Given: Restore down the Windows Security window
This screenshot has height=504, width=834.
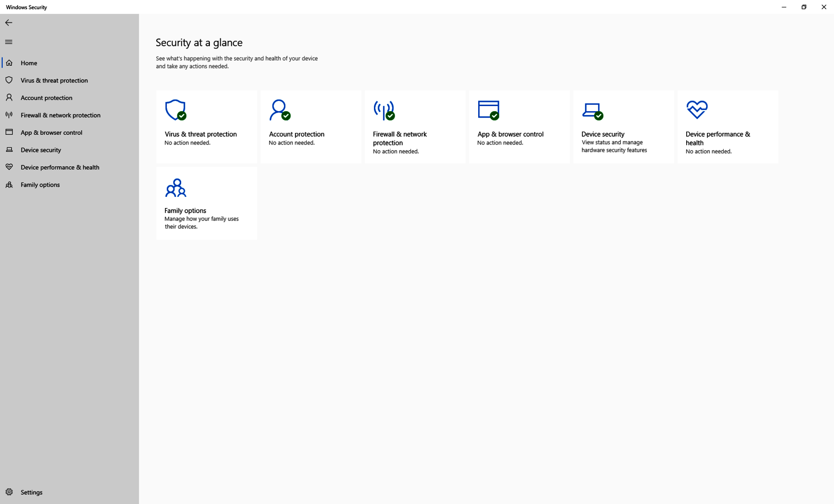Looking at the screenshot, I should [x=804, y=7].
